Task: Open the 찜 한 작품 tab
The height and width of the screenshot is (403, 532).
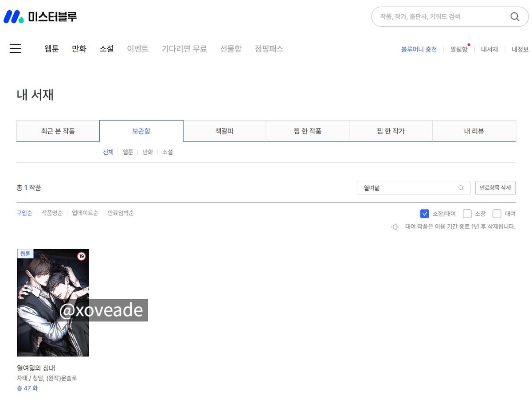Action: point(308,131)
